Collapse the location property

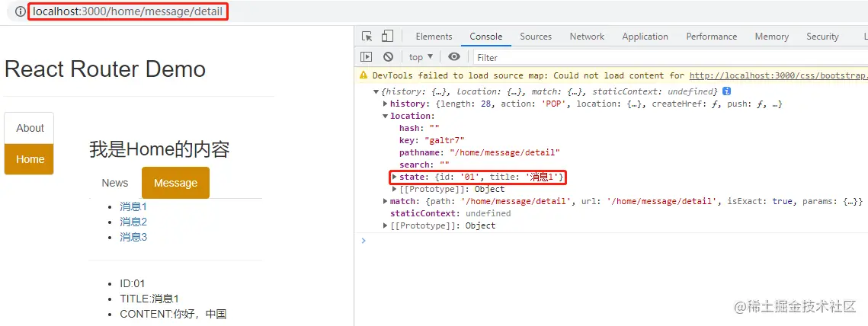[386, 117]
